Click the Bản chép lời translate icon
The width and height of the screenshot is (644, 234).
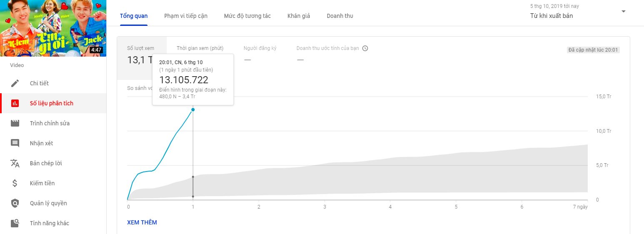pyautogui.click(x=15, y=163)
